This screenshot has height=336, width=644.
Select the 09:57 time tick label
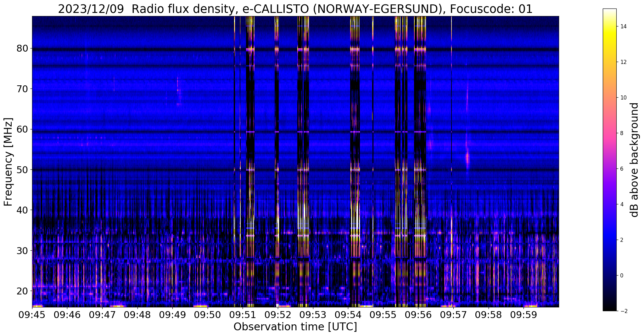tap(453, 315)
